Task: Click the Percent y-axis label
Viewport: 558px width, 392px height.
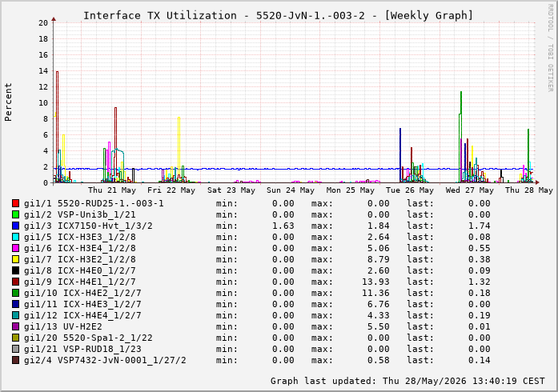Action: pos(8,102)
